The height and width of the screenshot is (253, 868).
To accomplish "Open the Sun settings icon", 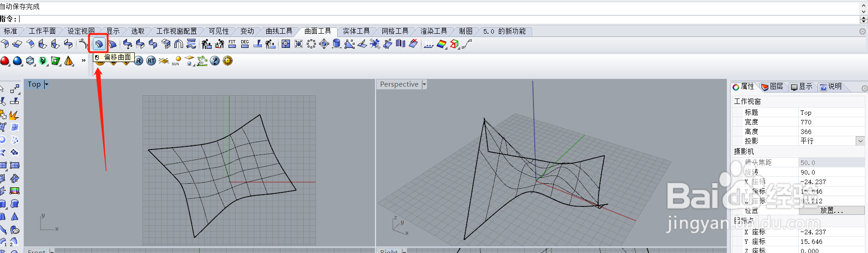I will (177, 61).
